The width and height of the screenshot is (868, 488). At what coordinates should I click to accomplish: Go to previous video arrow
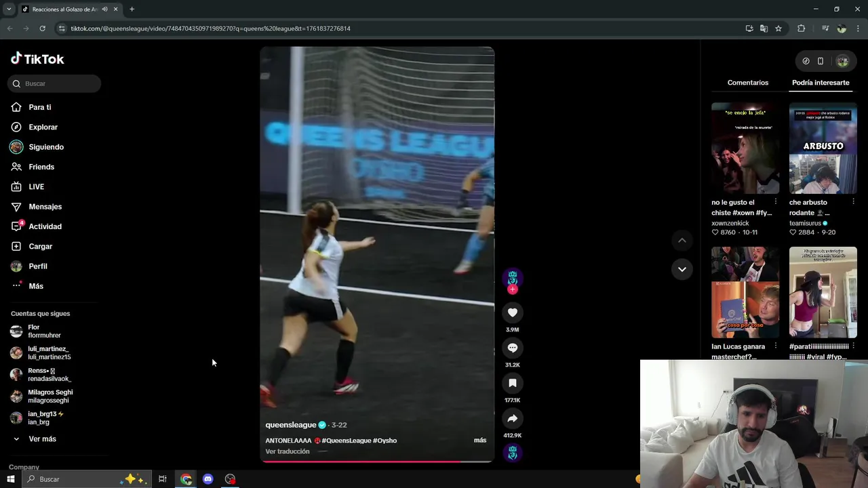[682, 241]
